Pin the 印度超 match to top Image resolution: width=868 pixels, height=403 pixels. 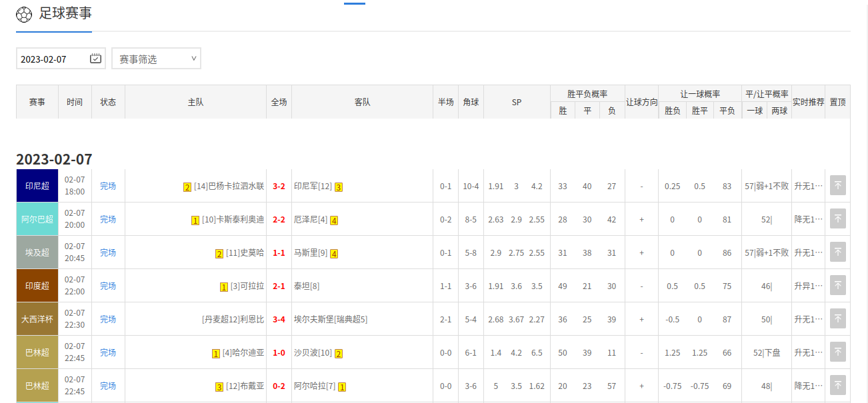838,286
